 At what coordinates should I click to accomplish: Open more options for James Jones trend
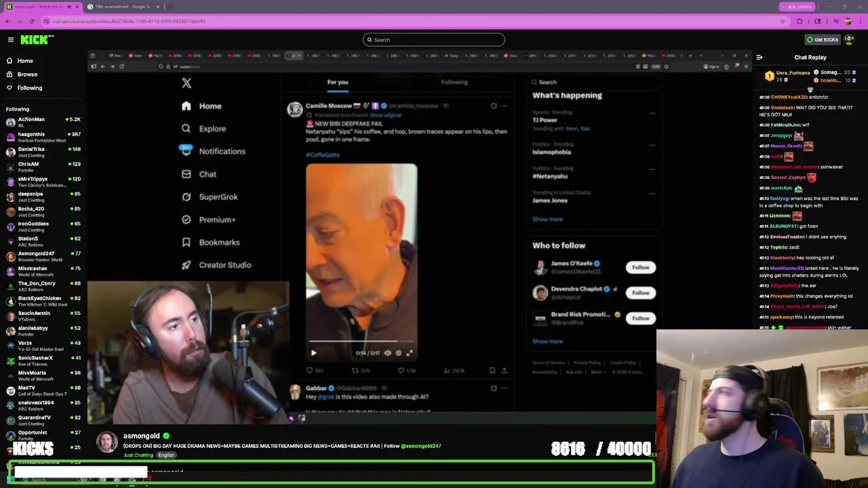[x=652, y=194]
